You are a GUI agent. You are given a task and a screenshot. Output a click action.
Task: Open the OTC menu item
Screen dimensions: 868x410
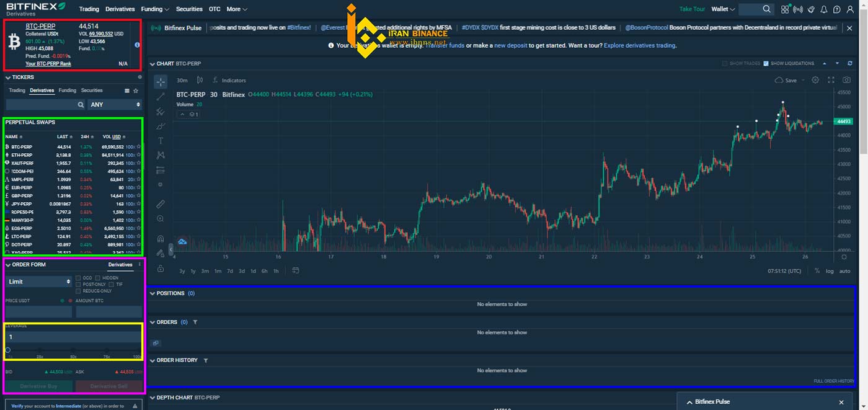(x=215, y=9)
